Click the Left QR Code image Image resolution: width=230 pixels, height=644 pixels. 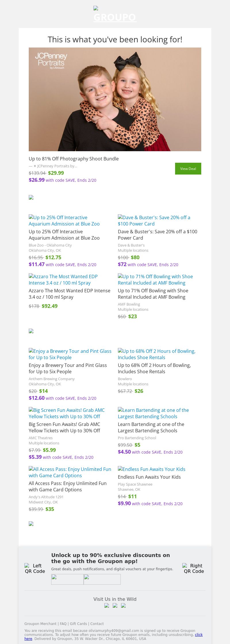35,568
